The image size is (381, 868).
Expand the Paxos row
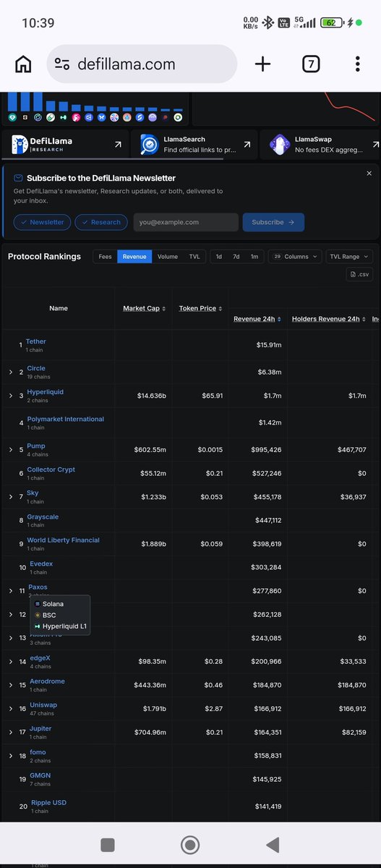coord(11,591)
